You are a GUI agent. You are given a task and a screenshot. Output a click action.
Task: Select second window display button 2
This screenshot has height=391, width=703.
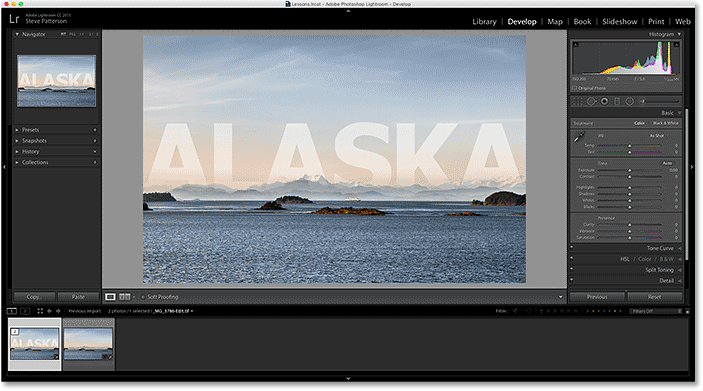point(25,311)
